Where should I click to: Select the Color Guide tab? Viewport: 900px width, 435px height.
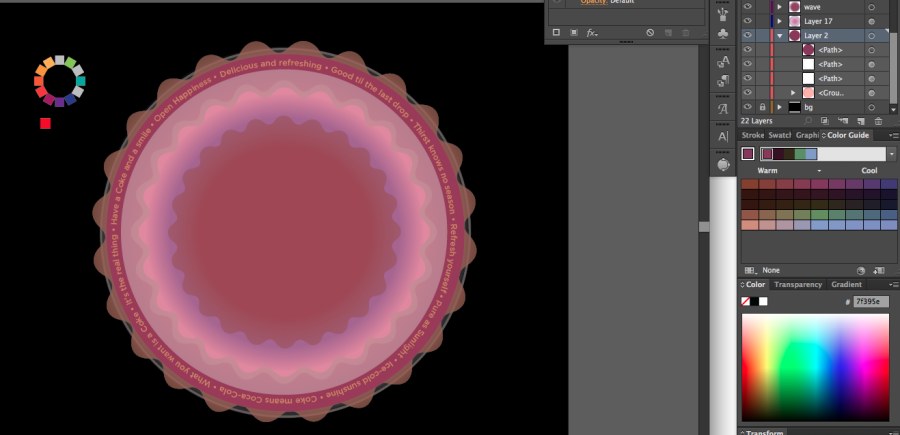pos(845,135)
